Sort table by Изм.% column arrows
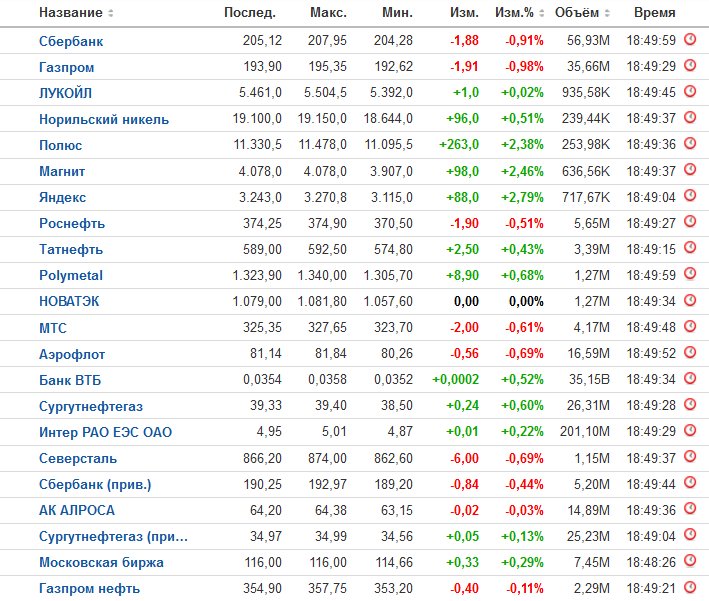This screenshot has width=709, height=601. pyautogui.click(x=542, y=13)
